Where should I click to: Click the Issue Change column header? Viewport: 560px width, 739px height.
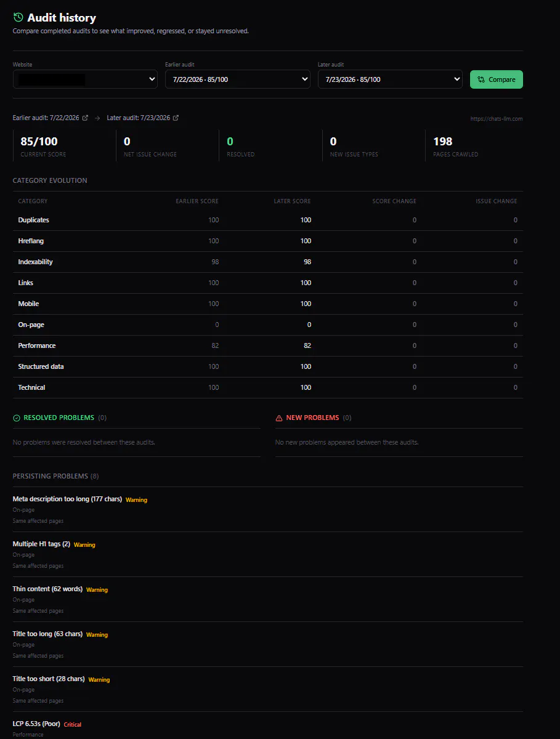coord(497,201)
